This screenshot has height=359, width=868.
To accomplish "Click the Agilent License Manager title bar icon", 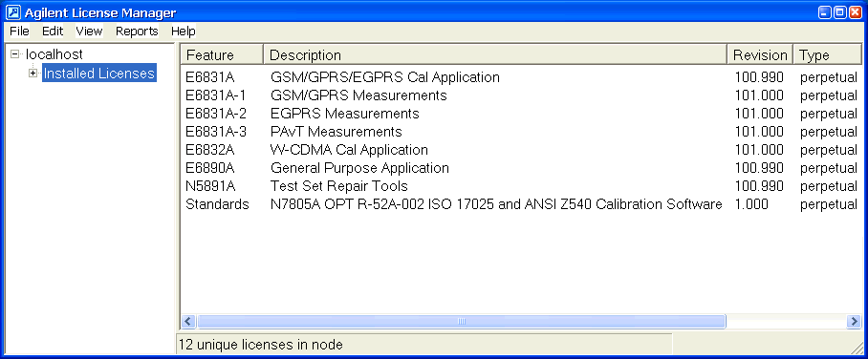I will click(12, 11).
